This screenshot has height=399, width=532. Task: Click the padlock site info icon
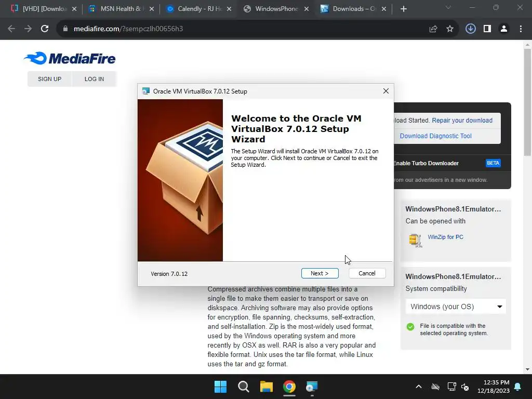tap(65, 29)
